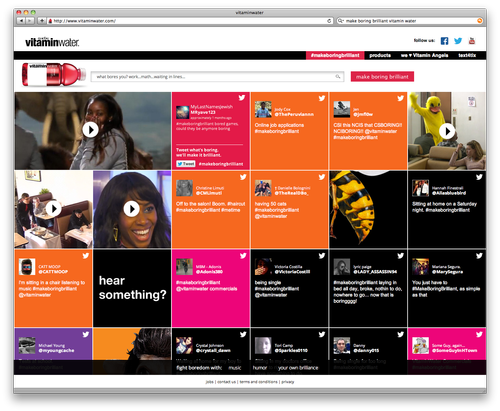Viewport: 500px width, 411px height.
Task: Click Twitter bird on @Sparkles0110 tile
Action: (x=322, y=334)
